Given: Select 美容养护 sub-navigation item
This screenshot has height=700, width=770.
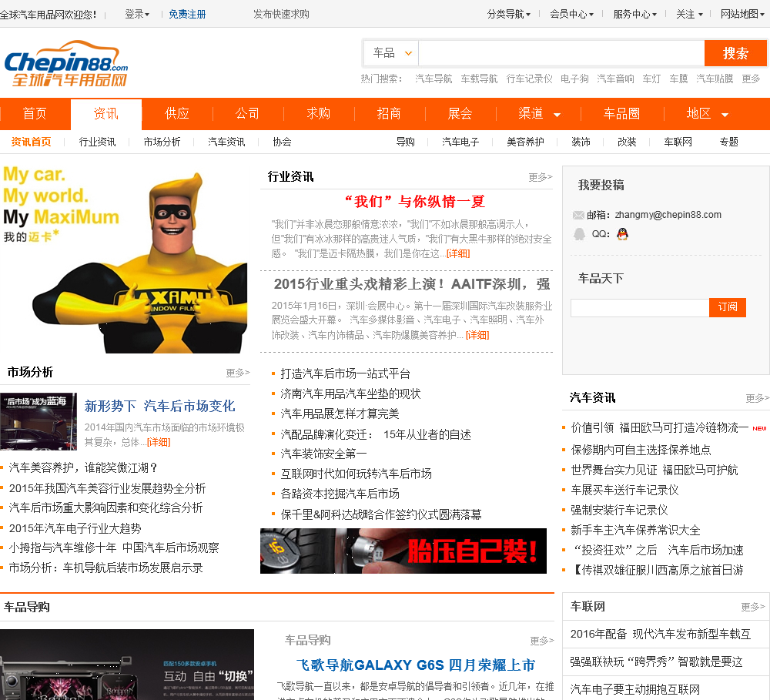Looking at the screenshot, I should click(x=525, y=142).
